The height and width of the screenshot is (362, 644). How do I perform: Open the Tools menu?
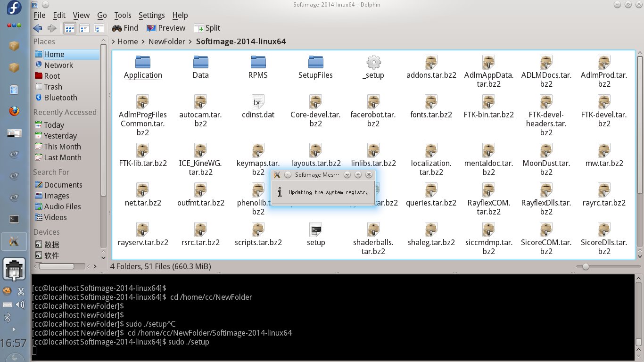click(123, 15)
